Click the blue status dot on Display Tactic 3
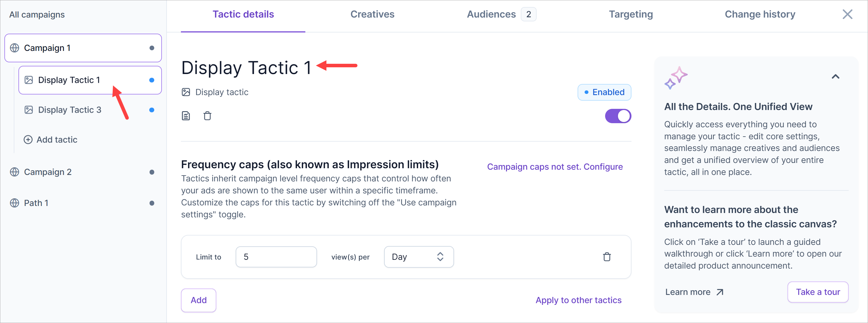 point(152,110)
